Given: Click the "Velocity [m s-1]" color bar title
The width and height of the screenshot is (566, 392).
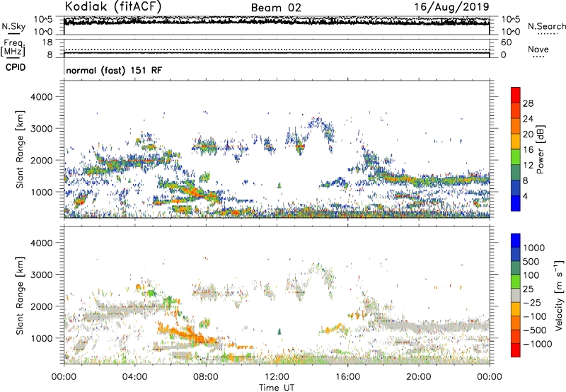Looking at the screenshot, I should click(559, 296).
